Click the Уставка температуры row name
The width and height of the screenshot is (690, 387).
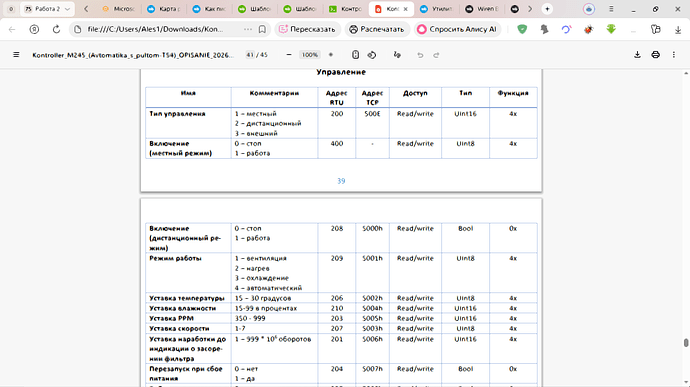click(187, 298)
